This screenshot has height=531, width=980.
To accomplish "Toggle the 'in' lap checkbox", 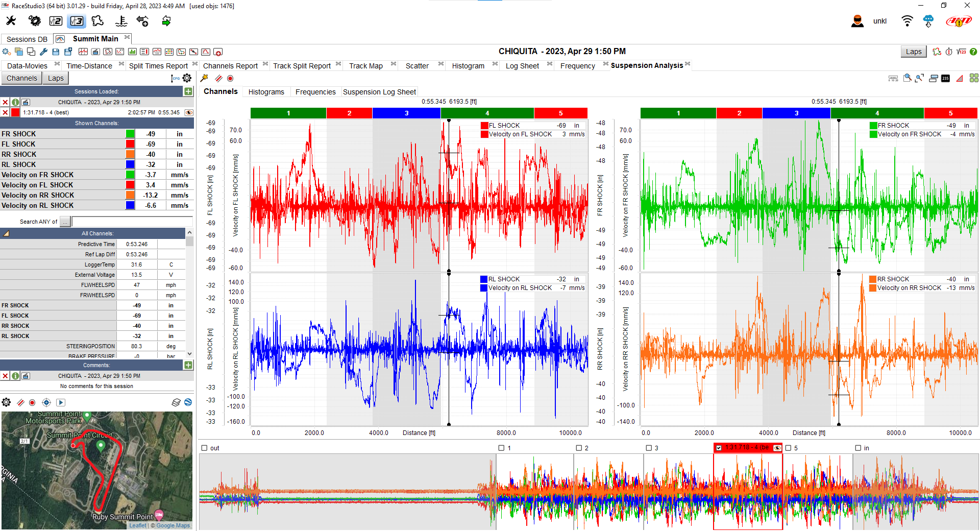I will 858,448.
